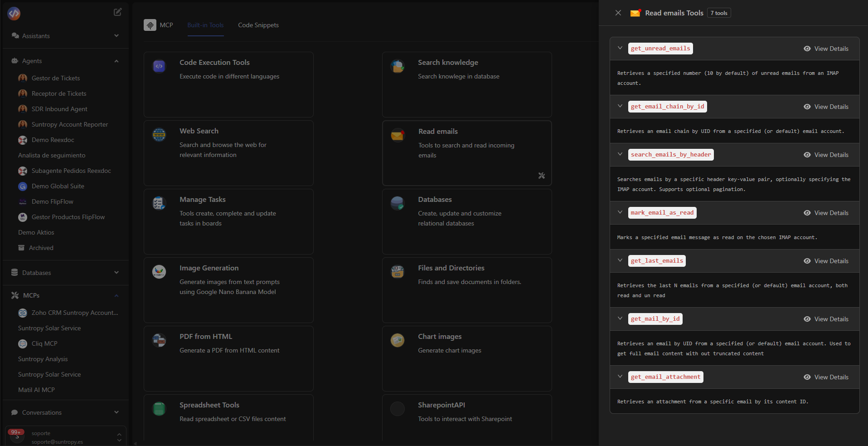Collapse the search_emails_by_header chevron
The height and width of the screenshot is (446, 868).
tap(620, 154)
